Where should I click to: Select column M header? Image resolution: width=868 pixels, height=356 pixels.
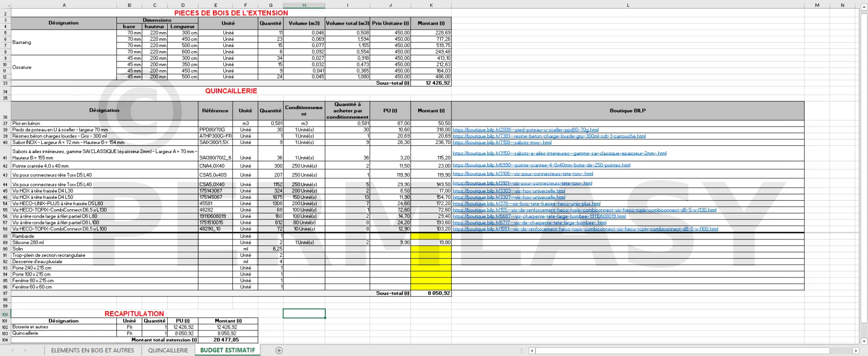[x=817, y=5]
